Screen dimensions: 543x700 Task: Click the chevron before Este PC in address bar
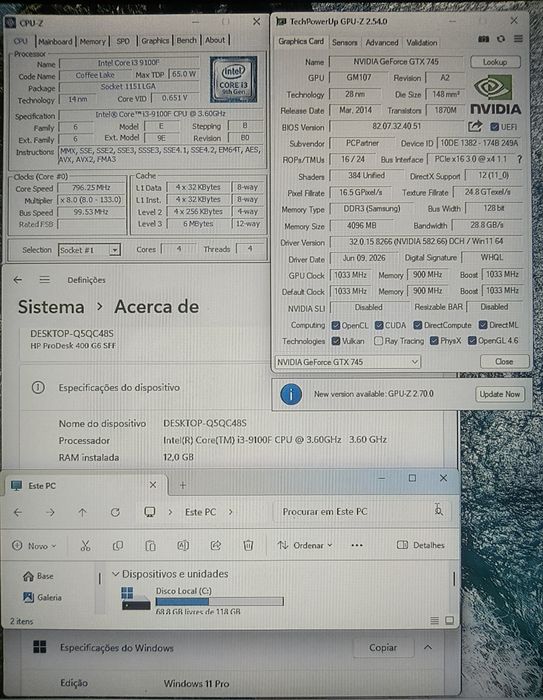[170, 512]
